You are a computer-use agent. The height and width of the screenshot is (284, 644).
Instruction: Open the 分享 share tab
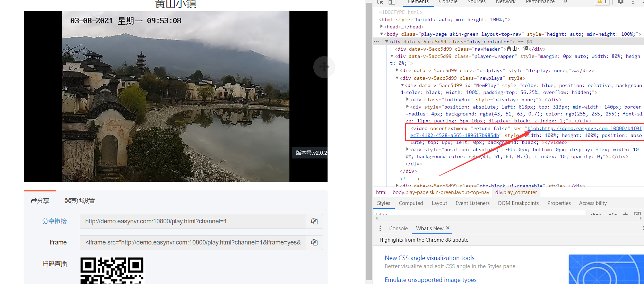click(40, 201)
